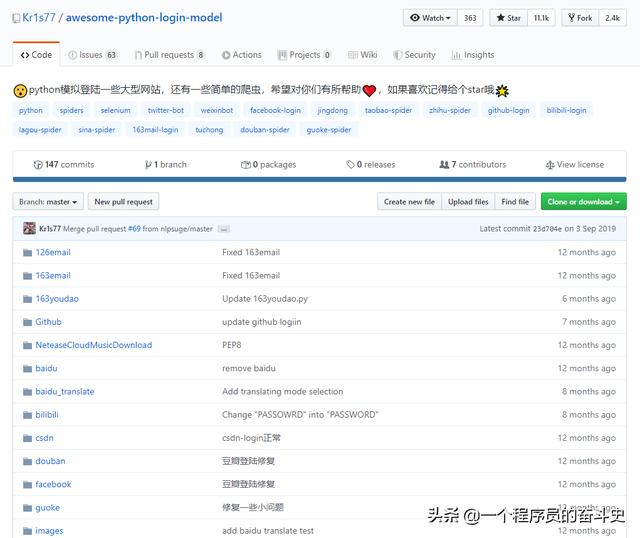Viewport: 640px width, 538px height.
Task: Open awesome-python-login-model repository link
Action: [144, 18]
